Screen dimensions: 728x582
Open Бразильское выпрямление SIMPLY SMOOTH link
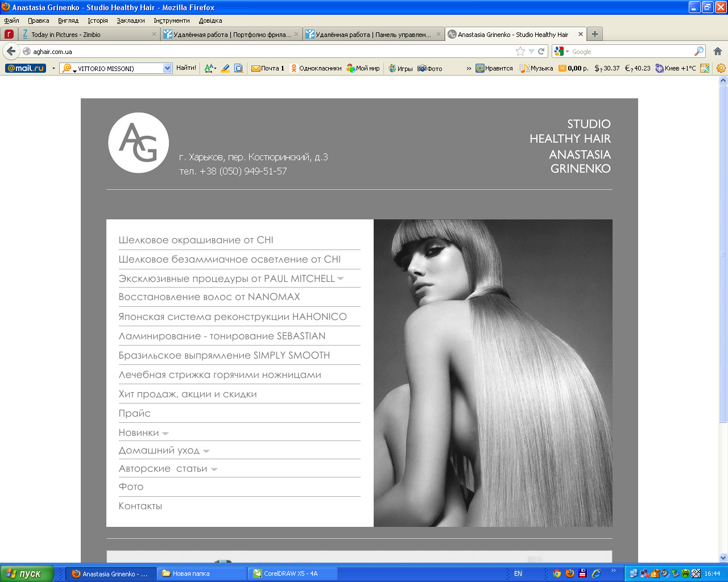pos(224,355)
